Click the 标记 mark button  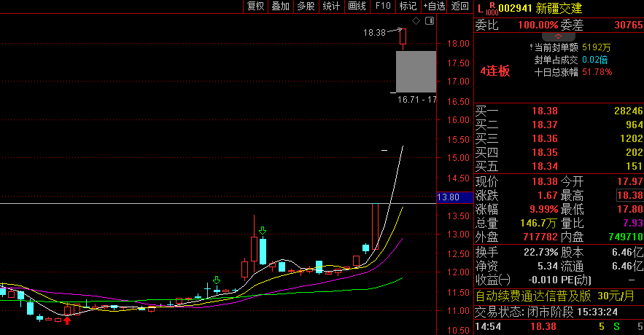pyautogui.click(x=408, y=6)
